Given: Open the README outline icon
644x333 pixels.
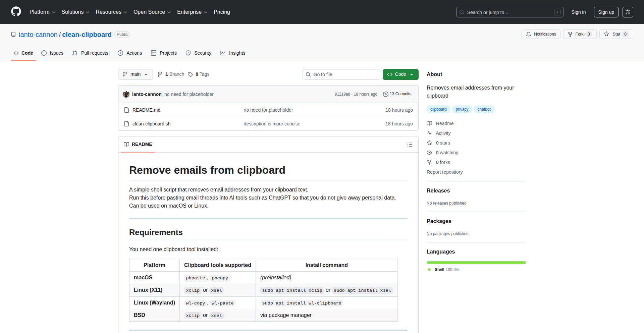Looking at the screenshot, I should [x=410, y=145].
